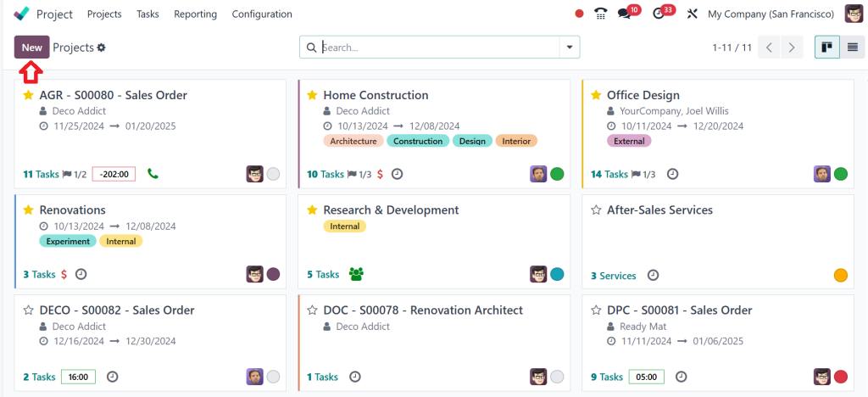The image size is (868, 397).
Task: Open the Projects menu
Action: tap(104, 14)
